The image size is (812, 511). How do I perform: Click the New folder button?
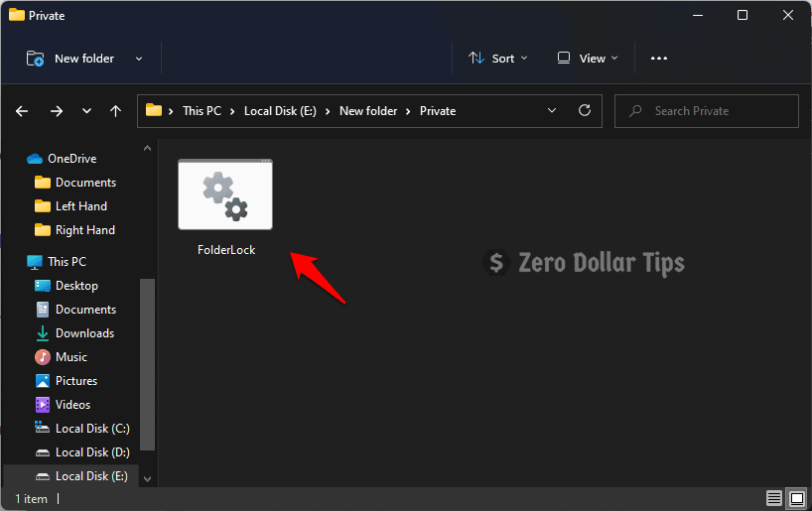click(70, 59)
